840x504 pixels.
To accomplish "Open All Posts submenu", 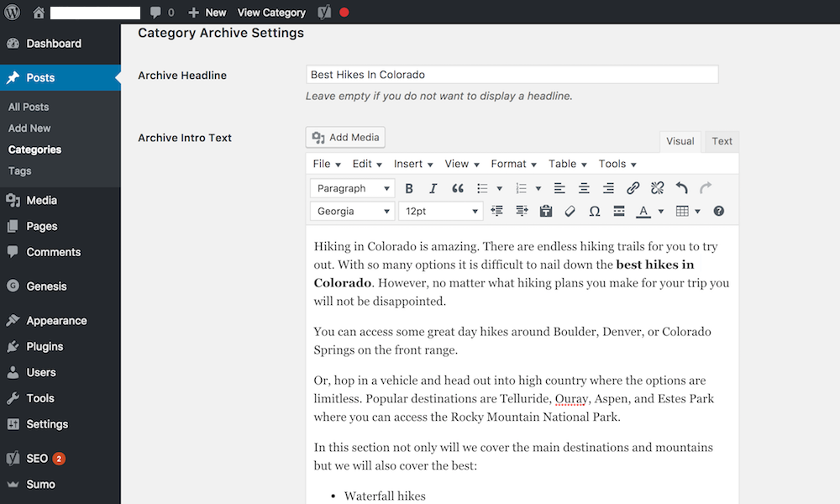I will coord(29,107).
